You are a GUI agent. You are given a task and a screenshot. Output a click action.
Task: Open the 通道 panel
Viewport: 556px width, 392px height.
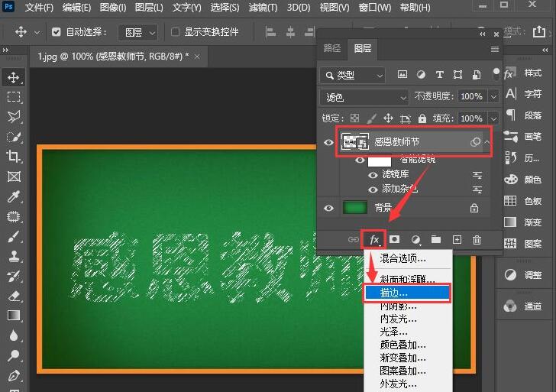523,306
